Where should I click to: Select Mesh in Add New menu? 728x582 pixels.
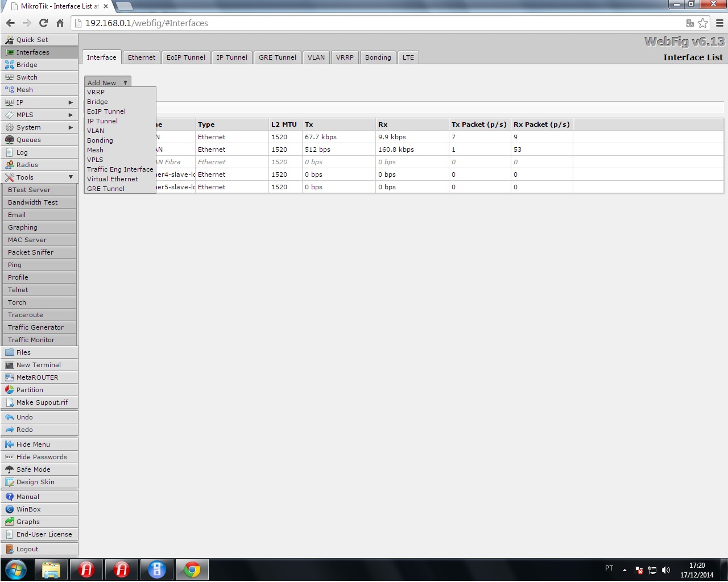(x=120, y=150)
